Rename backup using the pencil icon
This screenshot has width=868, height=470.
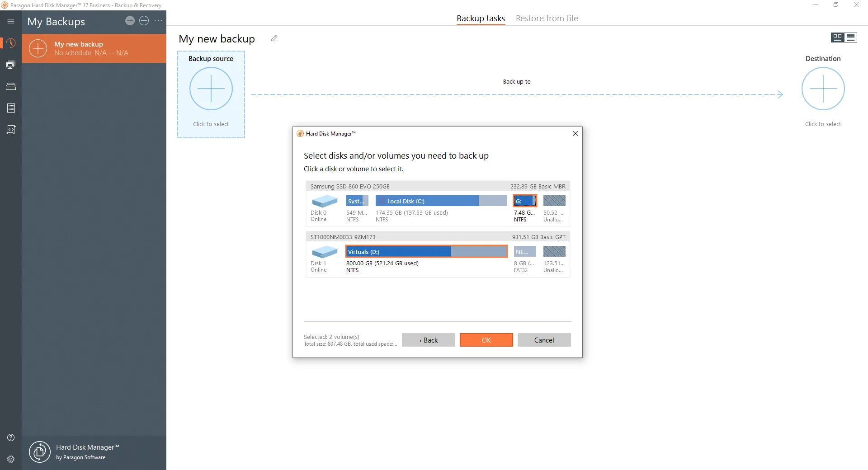pyautogui.click(x=274, y=38)
